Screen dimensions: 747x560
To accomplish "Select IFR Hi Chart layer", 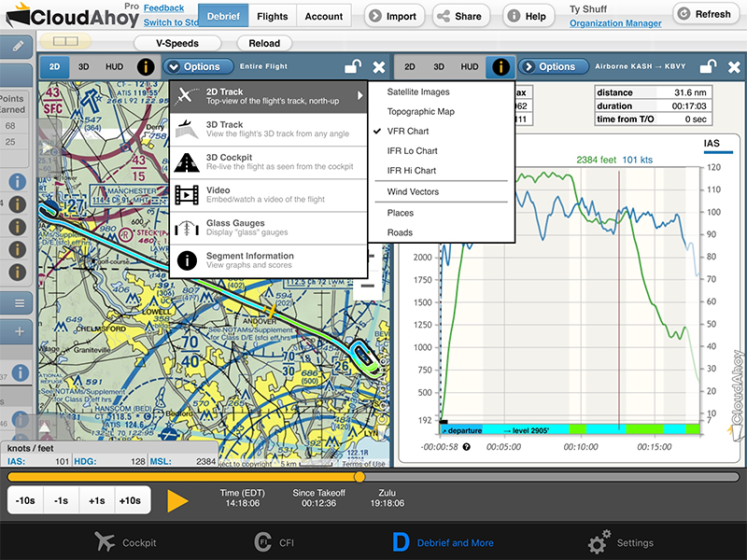I will 411,171.
